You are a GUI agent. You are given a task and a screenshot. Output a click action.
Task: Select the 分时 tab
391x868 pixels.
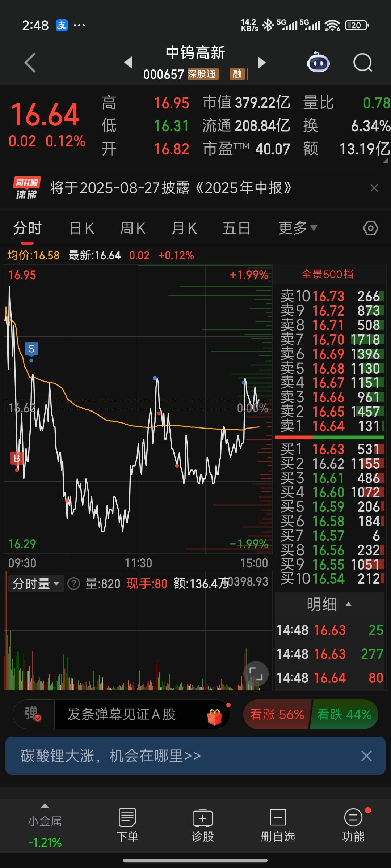[x=28, y=228]
